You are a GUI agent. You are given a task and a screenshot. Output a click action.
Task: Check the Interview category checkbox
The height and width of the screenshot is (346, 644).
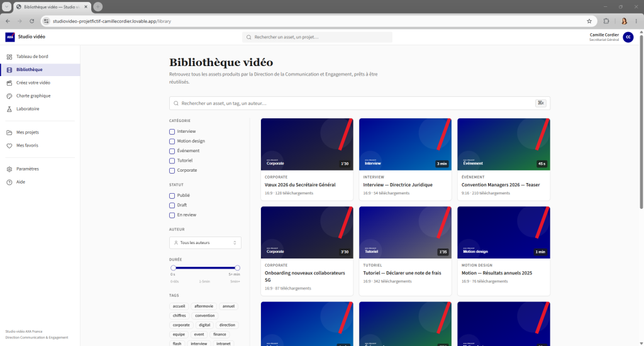tap(172, 132)
